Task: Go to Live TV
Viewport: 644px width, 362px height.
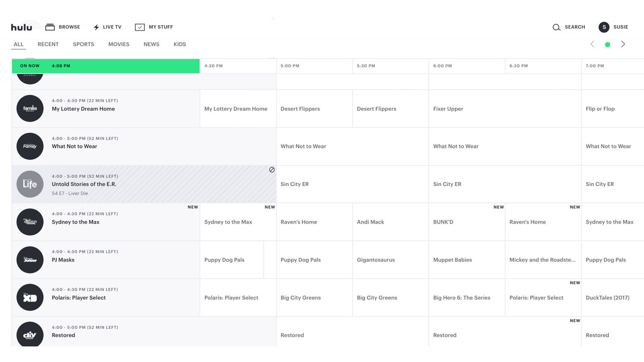Action: (x=107, y=27)
